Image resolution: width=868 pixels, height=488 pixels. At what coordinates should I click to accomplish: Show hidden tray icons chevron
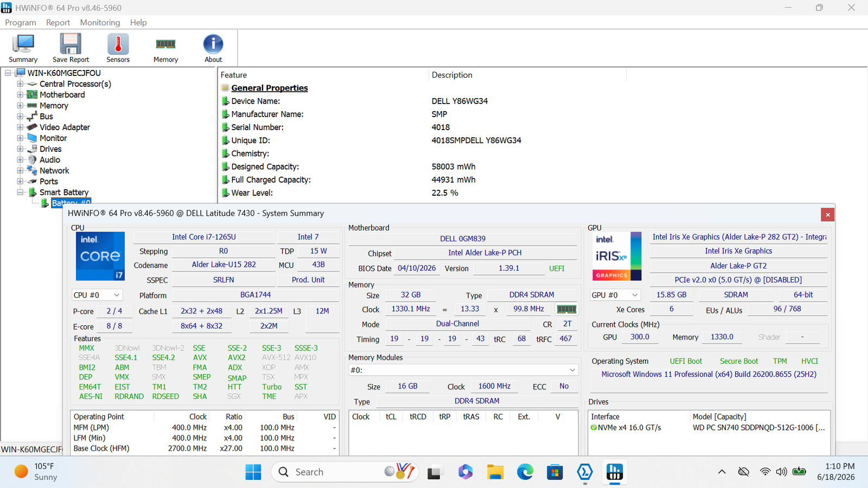click(x=722, y=472)
